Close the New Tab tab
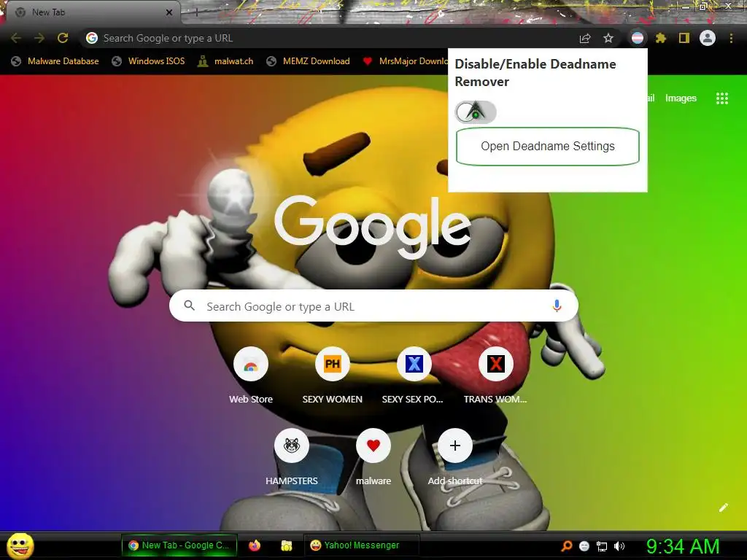Image resolution: width=747 pixels, height=560 pixels. 169,12
